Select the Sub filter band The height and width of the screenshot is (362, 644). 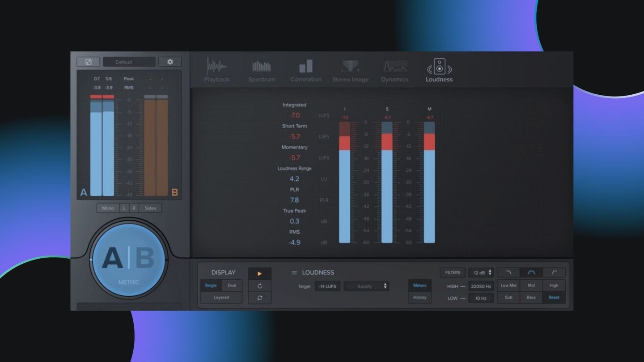coord(508,298)
